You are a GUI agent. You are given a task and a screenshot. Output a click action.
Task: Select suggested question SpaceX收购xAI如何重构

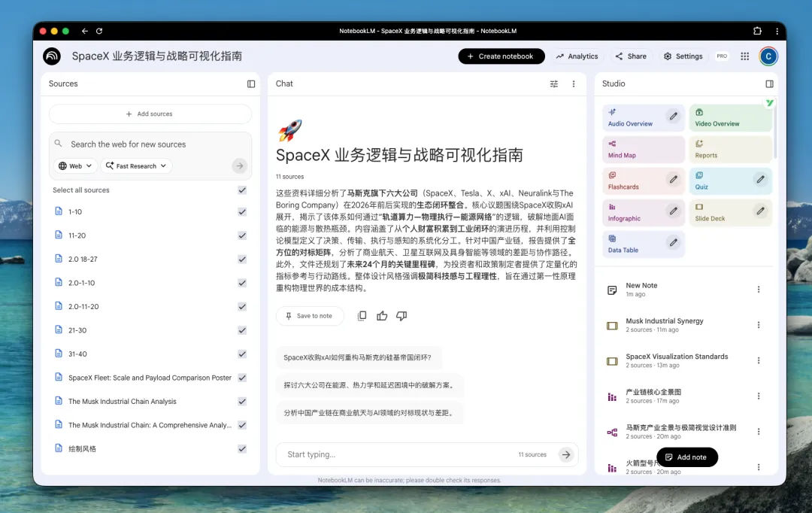pos(358,357)
